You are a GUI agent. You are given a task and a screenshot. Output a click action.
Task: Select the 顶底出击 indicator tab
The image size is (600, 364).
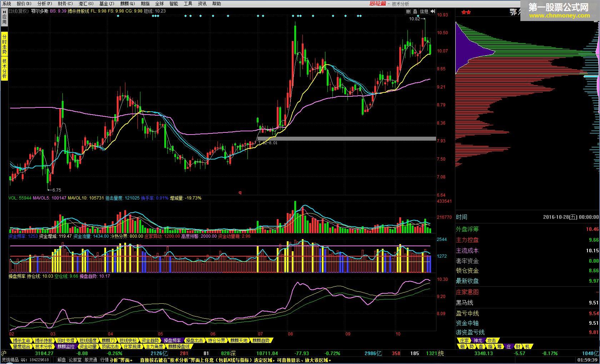point(110,346)
